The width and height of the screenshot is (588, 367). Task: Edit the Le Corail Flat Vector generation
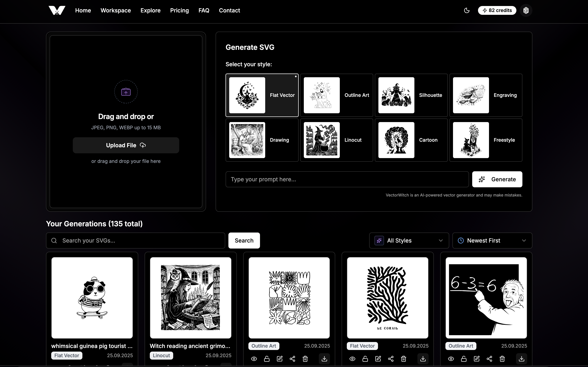coord(378,359)
